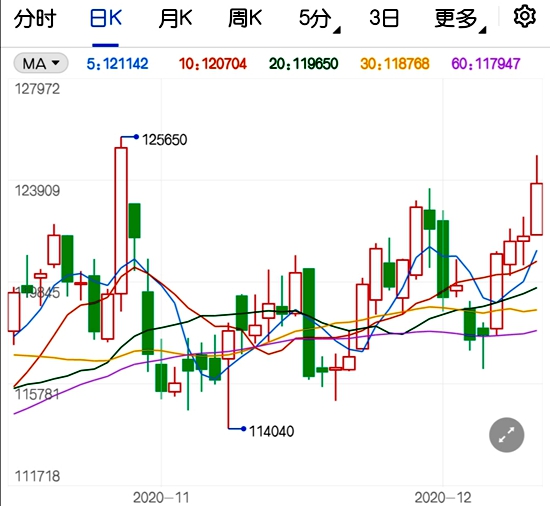Select the 3日 three-day tab

coord(384,18)
